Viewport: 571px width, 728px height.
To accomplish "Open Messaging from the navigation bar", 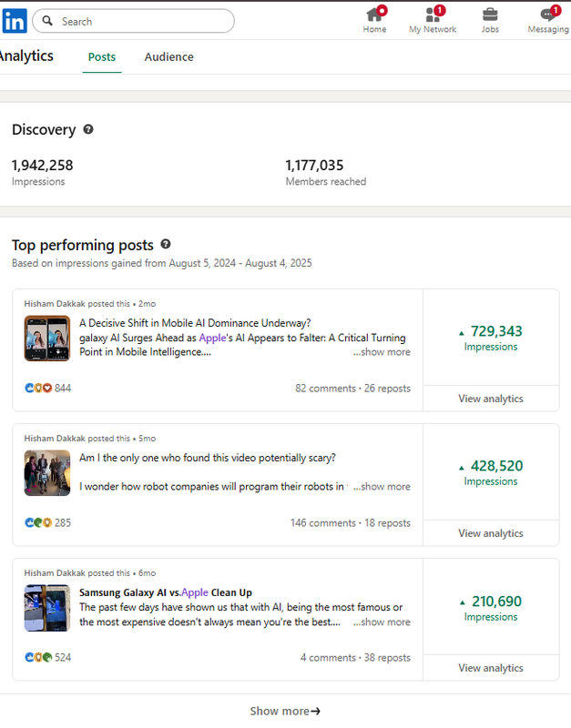I will pos(548,20).
